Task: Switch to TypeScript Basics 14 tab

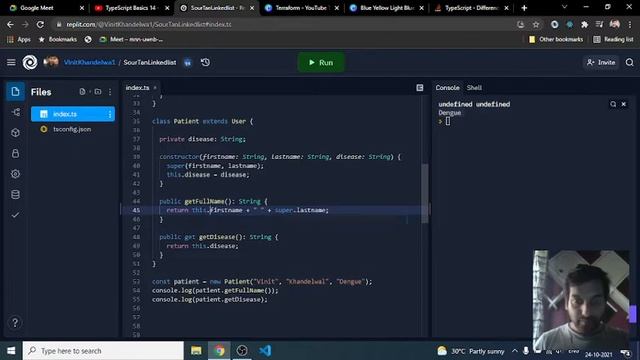Action: tap(131, 8)
